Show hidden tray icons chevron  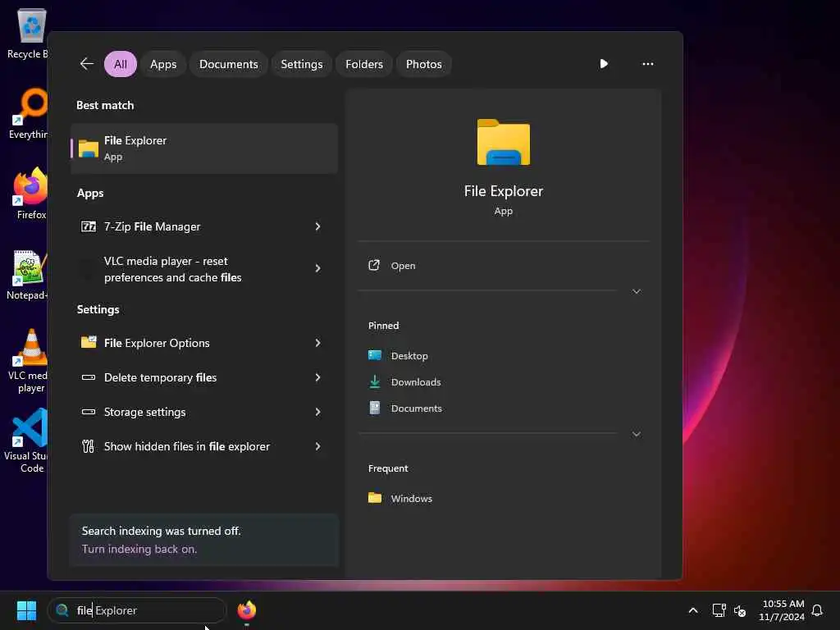(x=692, y=610)
